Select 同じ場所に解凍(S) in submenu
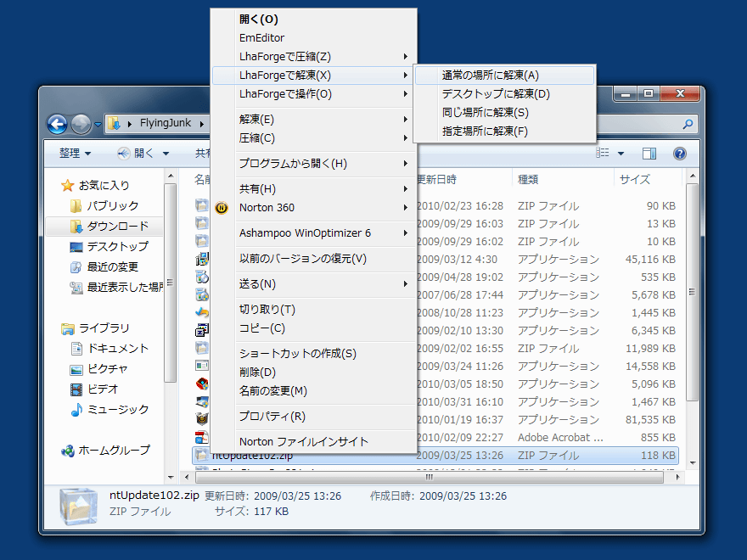 coord(504,112)
